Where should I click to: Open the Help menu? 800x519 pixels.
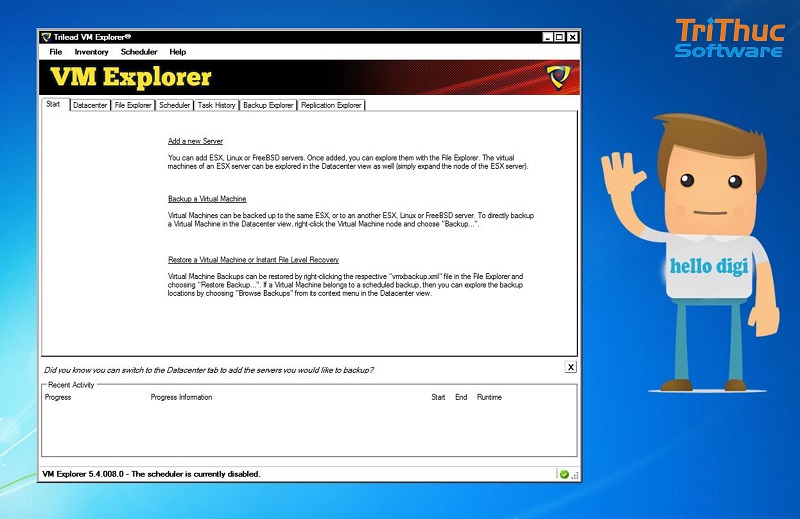coord(178,52)
